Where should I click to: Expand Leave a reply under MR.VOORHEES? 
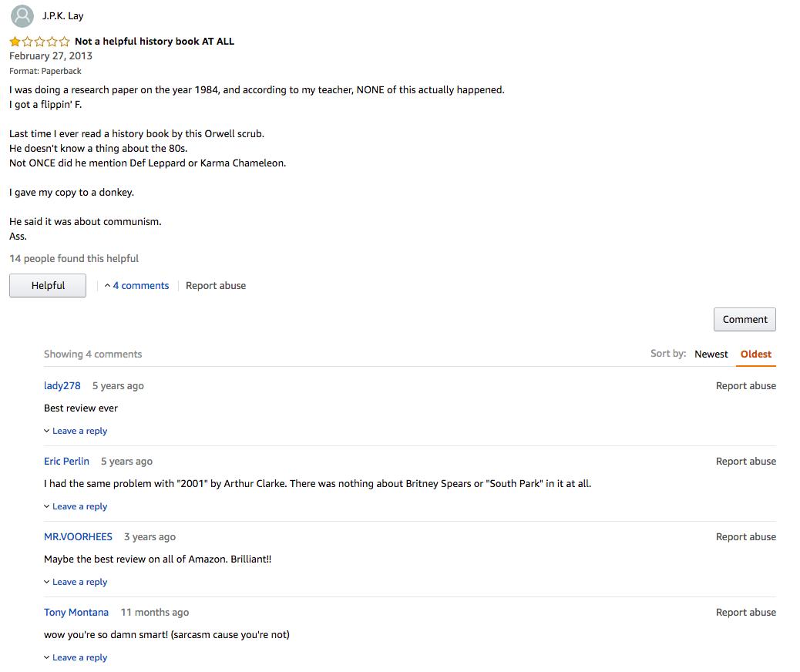pos(76,582)
